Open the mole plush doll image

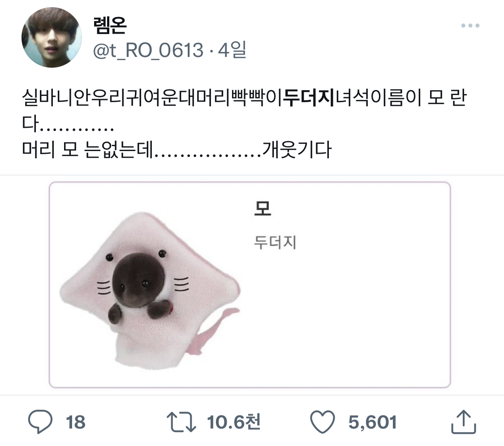click(150, 290)
